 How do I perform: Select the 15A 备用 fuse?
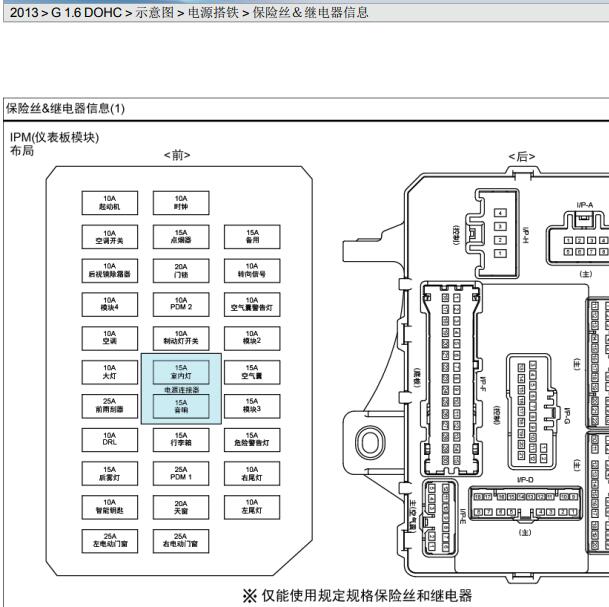(252, 237)
